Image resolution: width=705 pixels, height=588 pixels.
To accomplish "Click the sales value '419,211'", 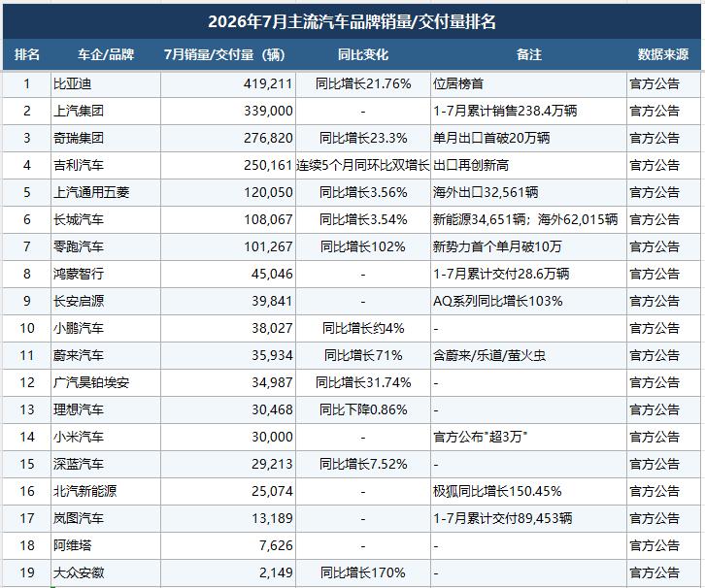I will (268, 84).
